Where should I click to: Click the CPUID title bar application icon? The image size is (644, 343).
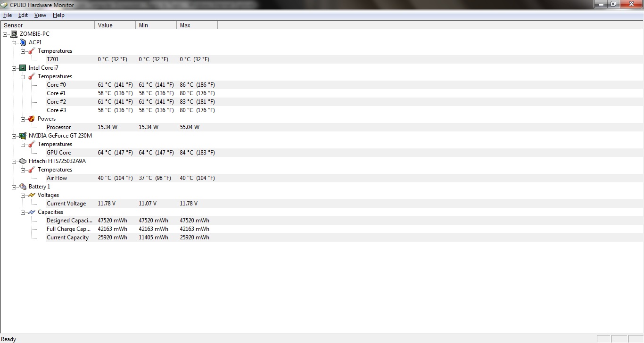tap(5, 5)
